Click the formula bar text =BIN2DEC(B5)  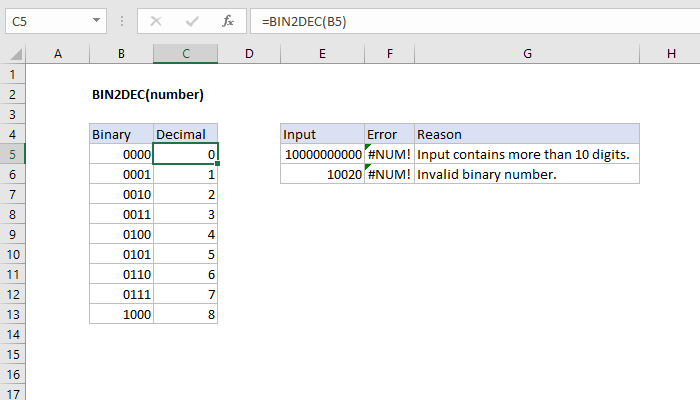[x=304, y=21]
